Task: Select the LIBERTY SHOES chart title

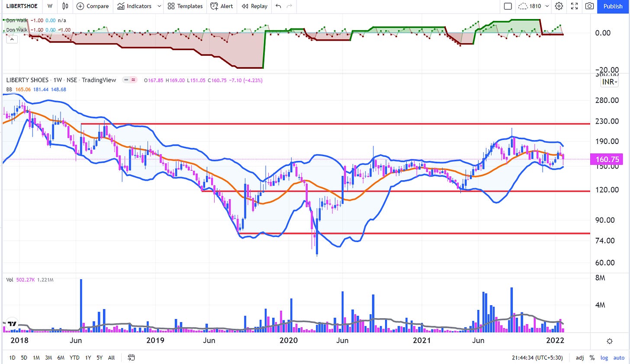Action: [61, 80]
